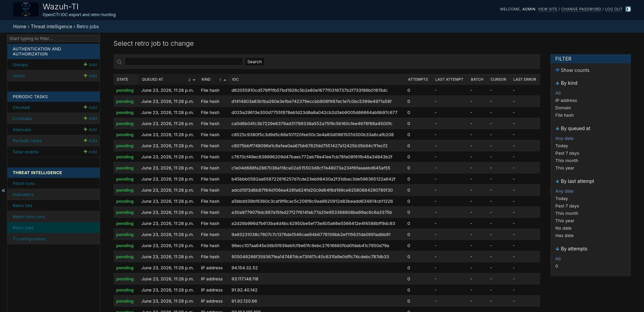Open Retro hunt runs in sidebar
This screenshot has height=312, width=644.
click(x=29, y=217)
